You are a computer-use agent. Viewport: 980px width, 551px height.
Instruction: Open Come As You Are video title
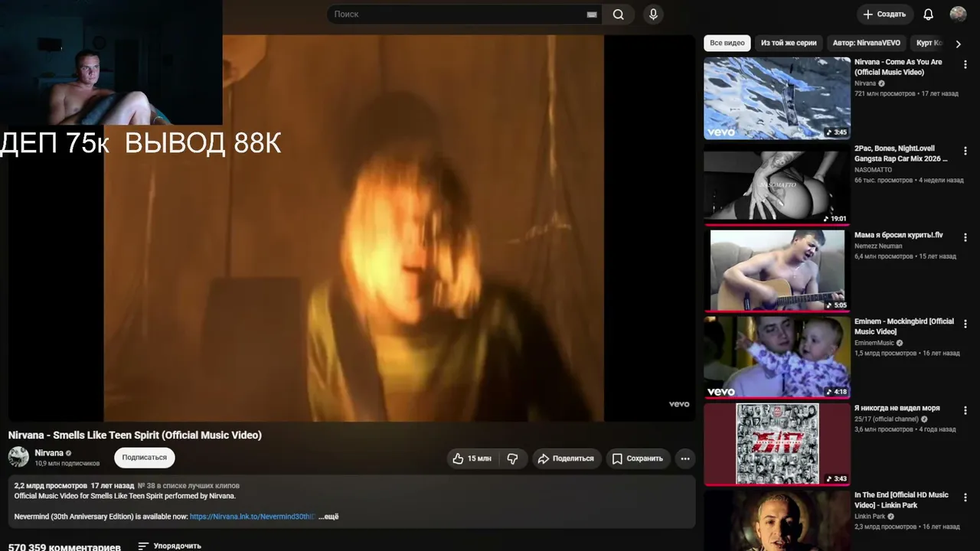pos(899,67)
